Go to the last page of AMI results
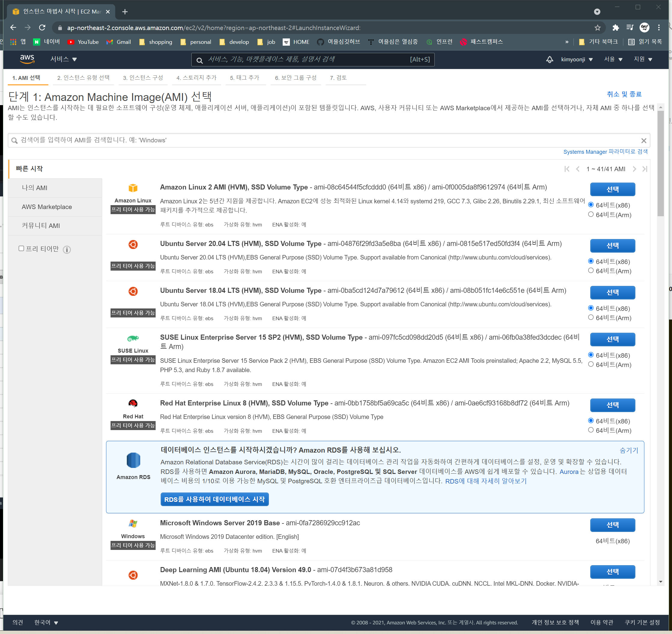 pos(645,169)
